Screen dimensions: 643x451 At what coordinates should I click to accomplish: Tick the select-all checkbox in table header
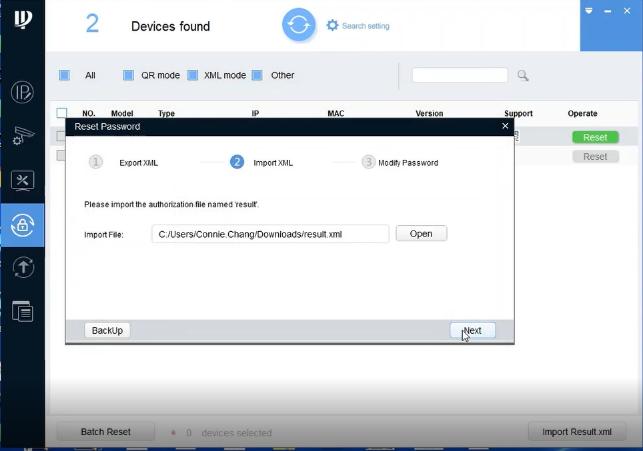(62, 114)
